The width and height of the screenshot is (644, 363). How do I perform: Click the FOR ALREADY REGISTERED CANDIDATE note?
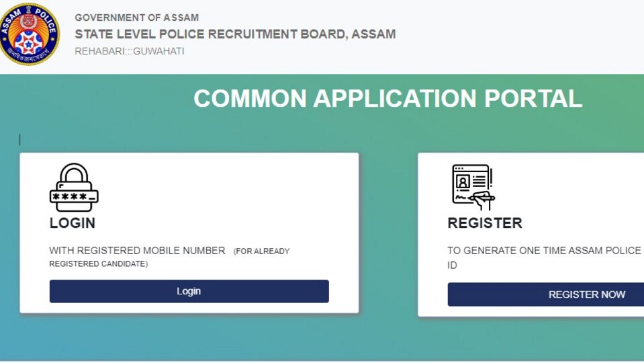pyautogui.click(x=169, y=257)
